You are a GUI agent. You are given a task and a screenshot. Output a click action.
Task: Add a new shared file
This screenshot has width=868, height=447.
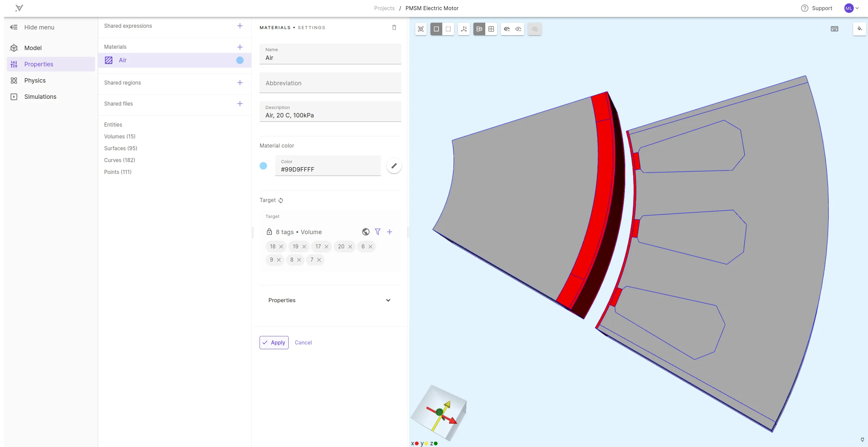click(240, 104)
